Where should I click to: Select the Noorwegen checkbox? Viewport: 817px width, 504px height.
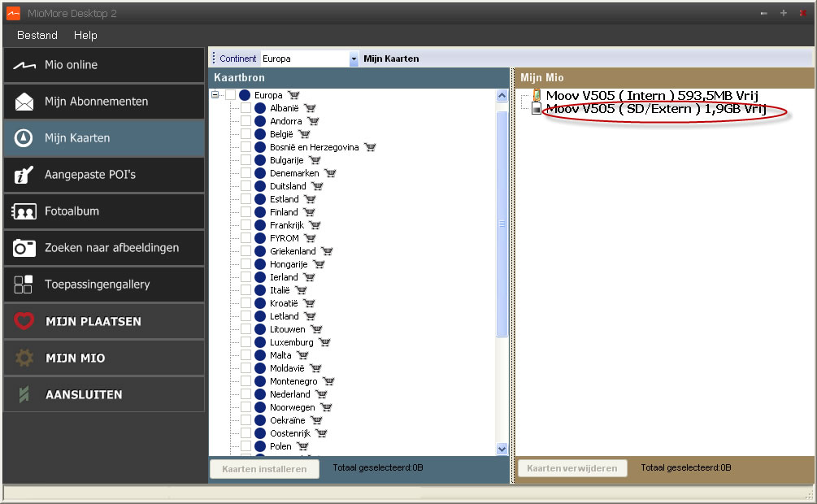click(246, 407)
